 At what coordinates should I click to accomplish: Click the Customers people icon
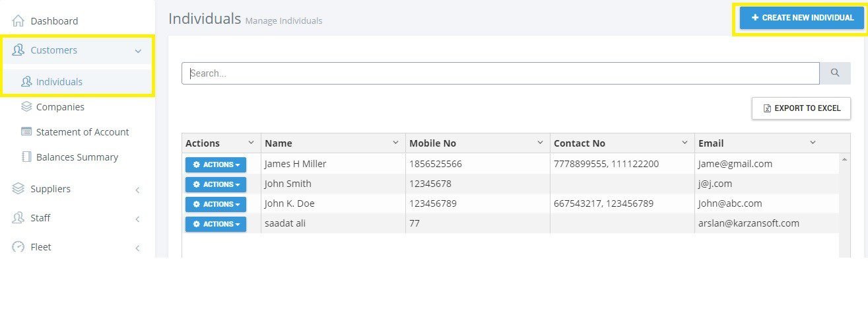tap(18, 50)
